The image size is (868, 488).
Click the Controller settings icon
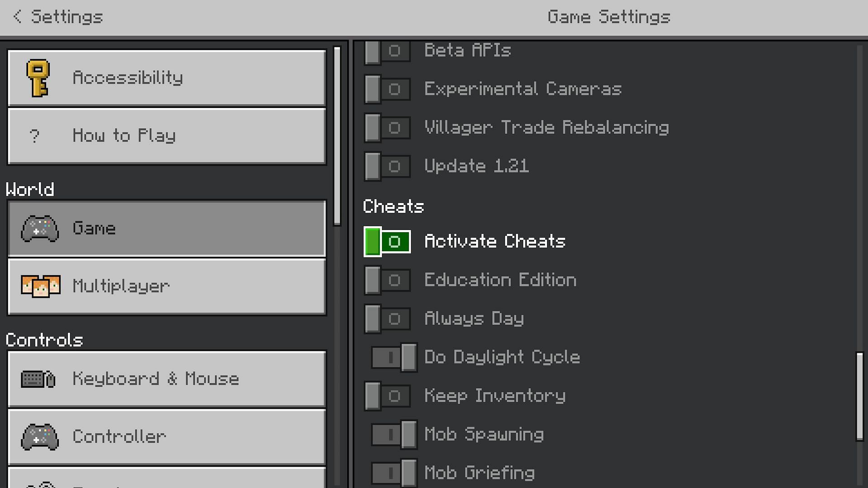pyautogui.click(x=39, y=435)
